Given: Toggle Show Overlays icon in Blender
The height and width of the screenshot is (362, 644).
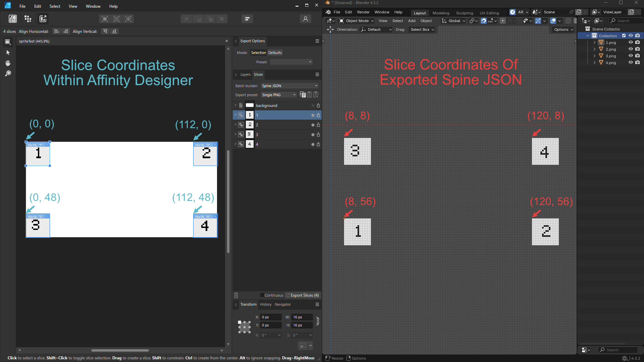Looking at the screenshot, I should pos(553,21).
